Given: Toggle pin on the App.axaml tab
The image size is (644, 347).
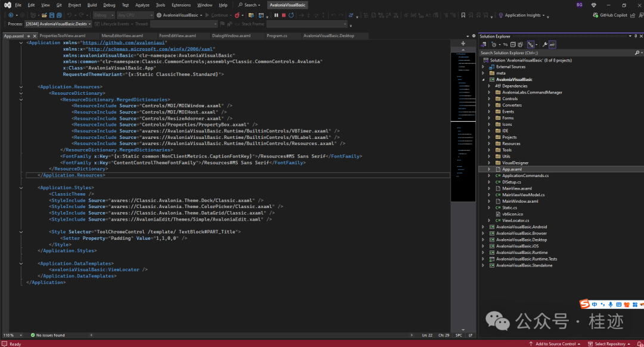Looking at the screenshot, I should (29, 36).
